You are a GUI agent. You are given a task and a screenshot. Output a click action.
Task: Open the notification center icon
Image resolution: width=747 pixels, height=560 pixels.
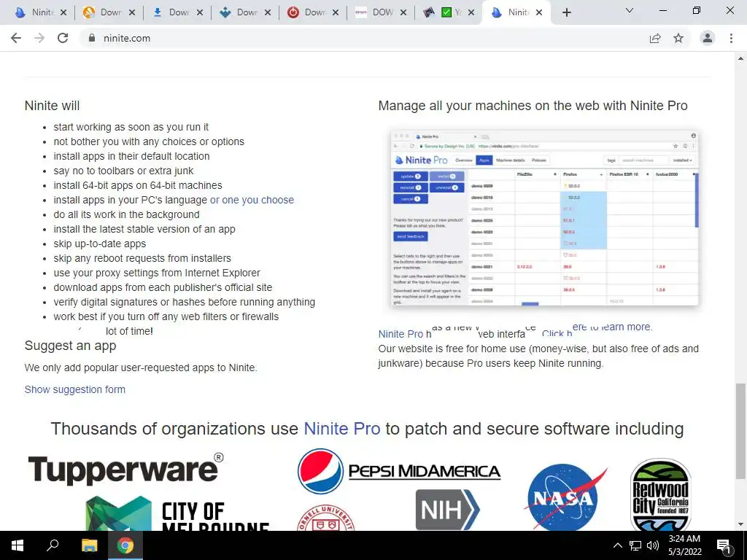point(724,545)
